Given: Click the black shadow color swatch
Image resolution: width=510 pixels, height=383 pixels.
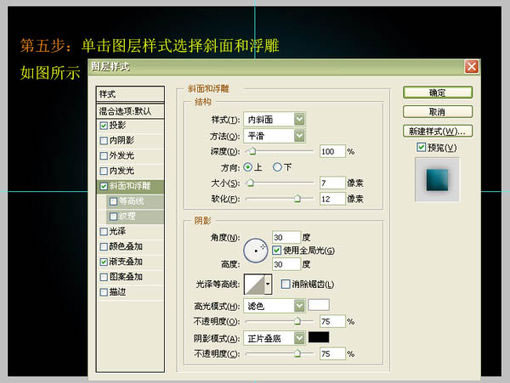Looking at the screenshot, I should tap(319, 337).
